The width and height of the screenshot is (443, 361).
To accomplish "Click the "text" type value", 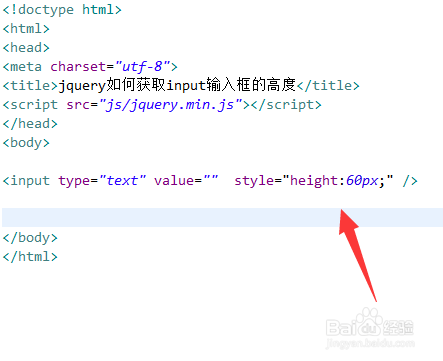I will [x=122, y=181].
